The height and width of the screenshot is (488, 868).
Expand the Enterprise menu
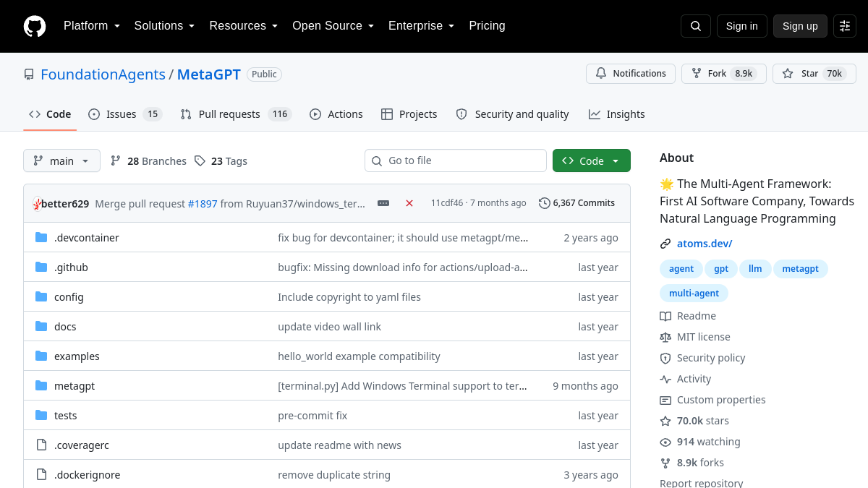(x=422, y=26)
